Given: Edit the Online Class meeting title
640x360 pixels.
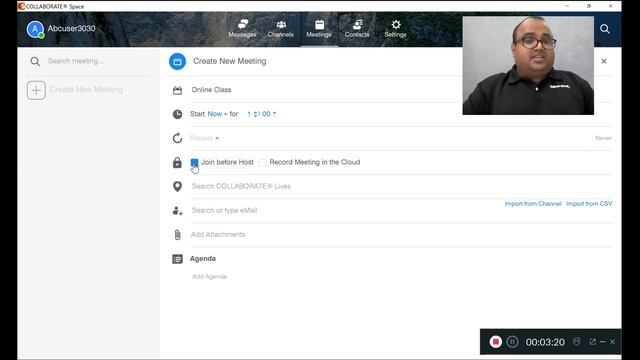Looking at the screenshot, I should (211, 90).
